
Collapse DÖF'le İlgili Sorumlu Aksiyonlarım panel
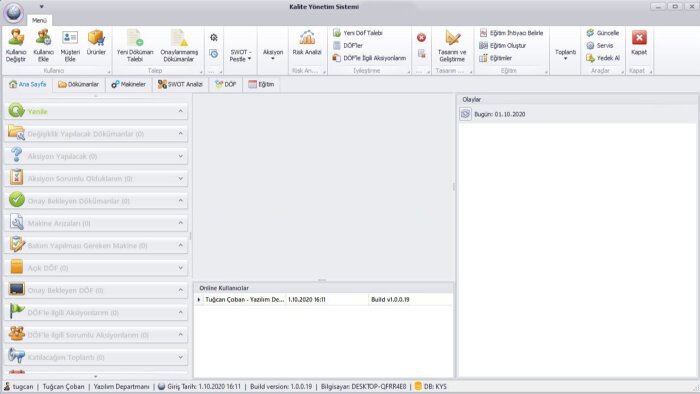pyautogui.click(x=180, y=335)
